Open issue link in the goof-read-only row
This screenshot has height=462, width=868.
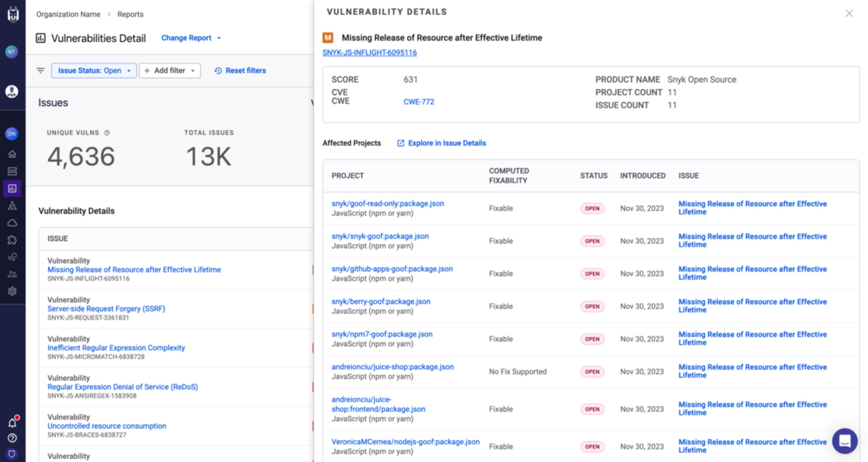click(x=752, y=208)
